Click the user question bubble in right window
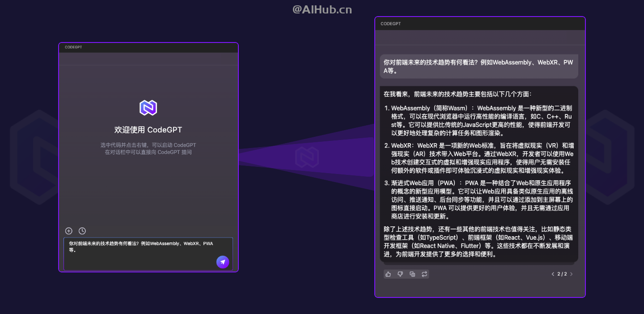Image resolution: width=644 pixels, height=314 pixels. pyautogui.click(x=479, y=67)
